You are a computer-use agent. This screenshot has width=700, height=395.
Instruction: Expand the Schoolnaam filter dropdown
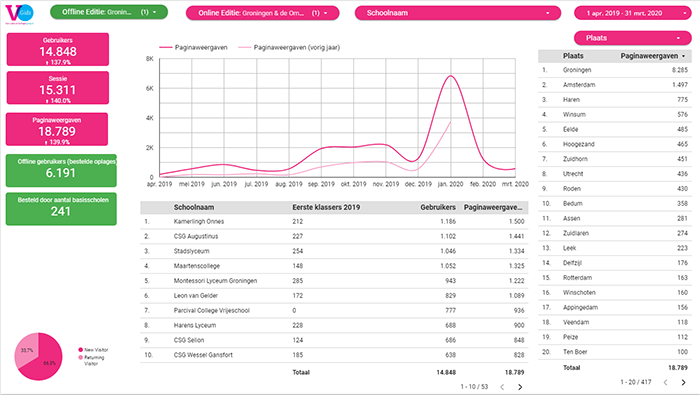pos(458,13)
